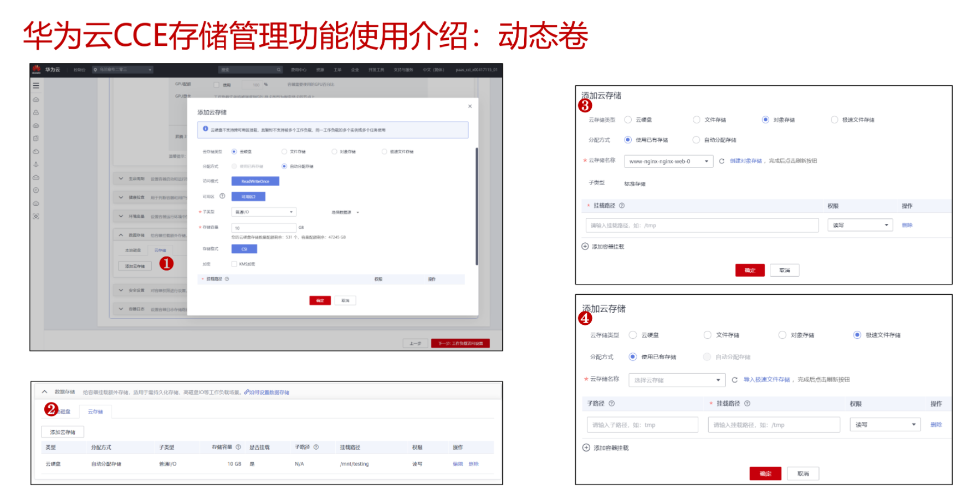
Task: Open the 费用中心 menu in the top bar
Action: pyautogui.click(x=299, y=70)
